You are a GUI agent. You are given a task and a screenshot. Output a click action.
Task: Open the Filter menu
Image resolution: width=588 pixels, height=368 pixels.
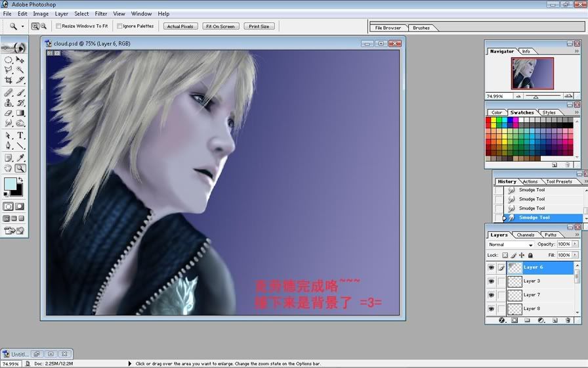pyautogui.click(x=100, y=14)
